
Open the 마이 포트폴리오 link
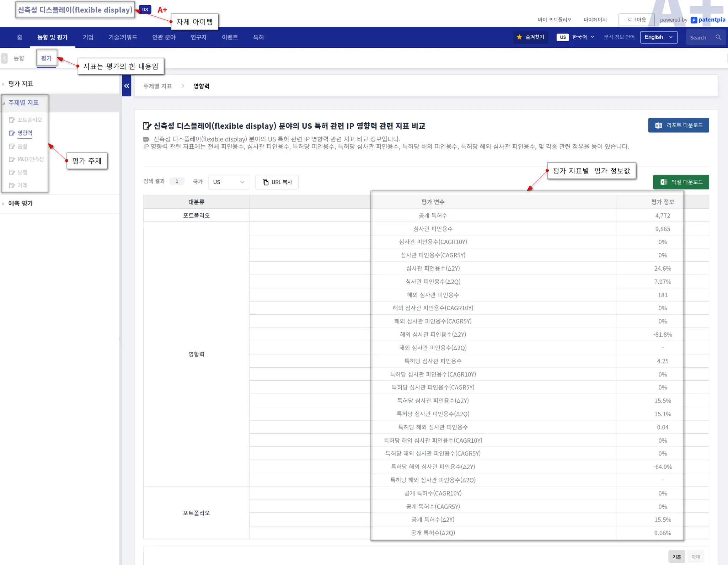tap(555, 20)
